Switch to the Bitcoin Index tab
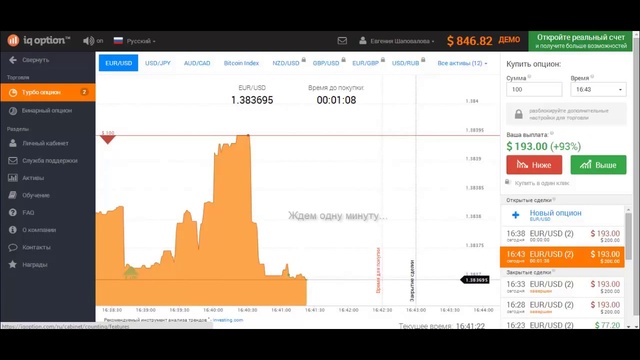 click(241, 63)
